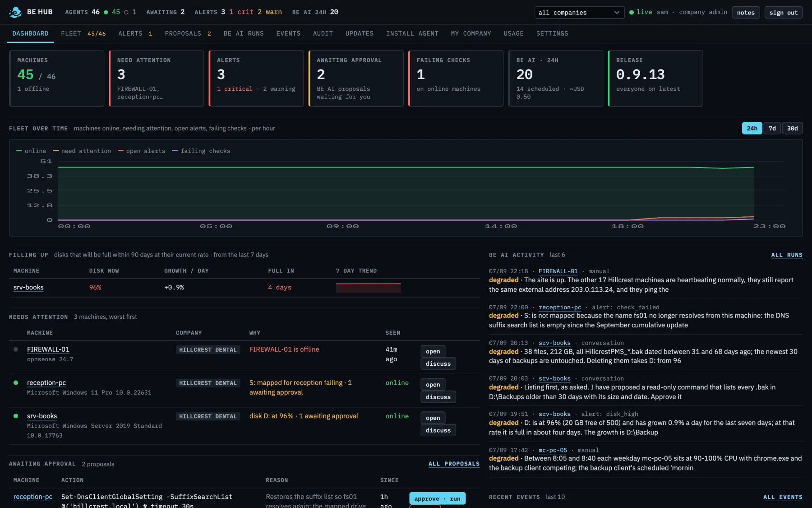Click discuss button for srv-books row
The height and width of the screenshot is (508, 812).
438,430
